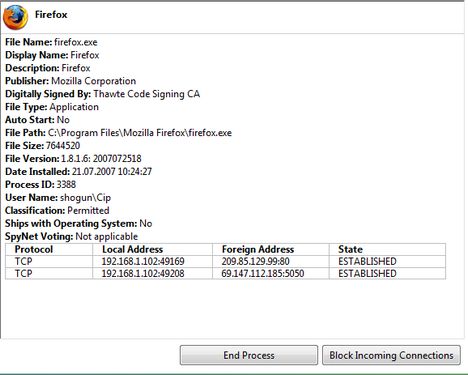The image size is (468, 375).
Task: Select Ships with Operating System line
Action: 79,223
